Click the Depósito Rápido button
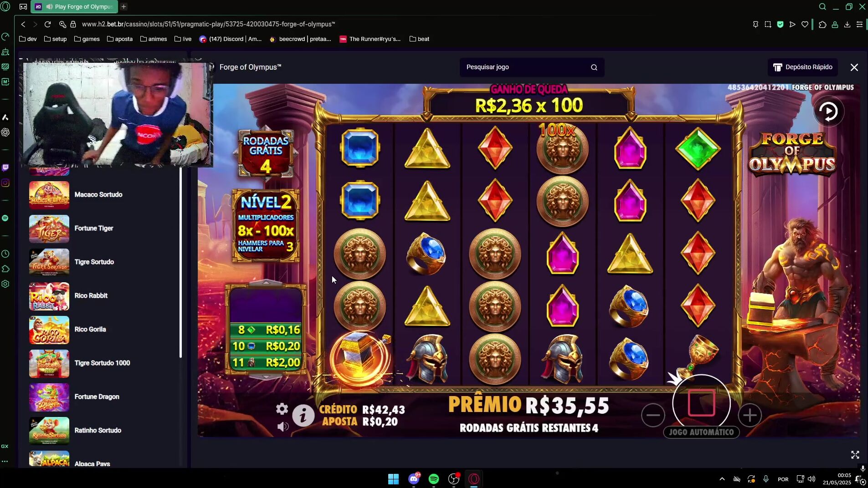 click(803, 67)
